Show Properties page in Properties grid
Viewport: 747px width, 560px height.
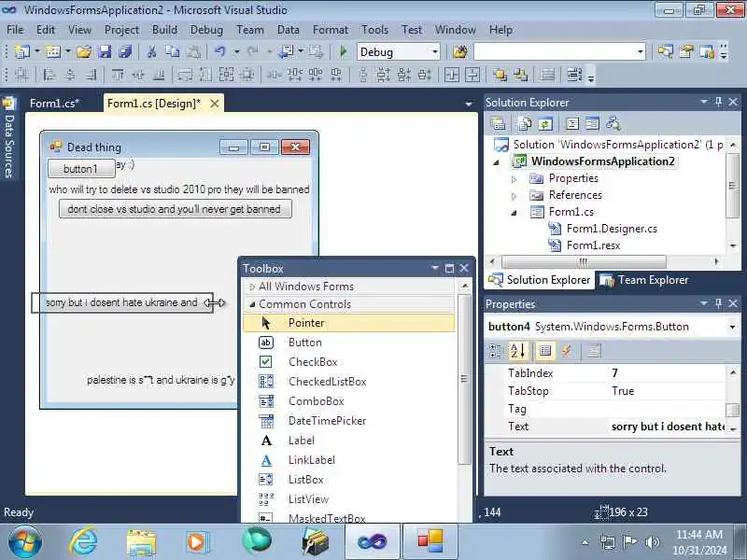[545, 351]
